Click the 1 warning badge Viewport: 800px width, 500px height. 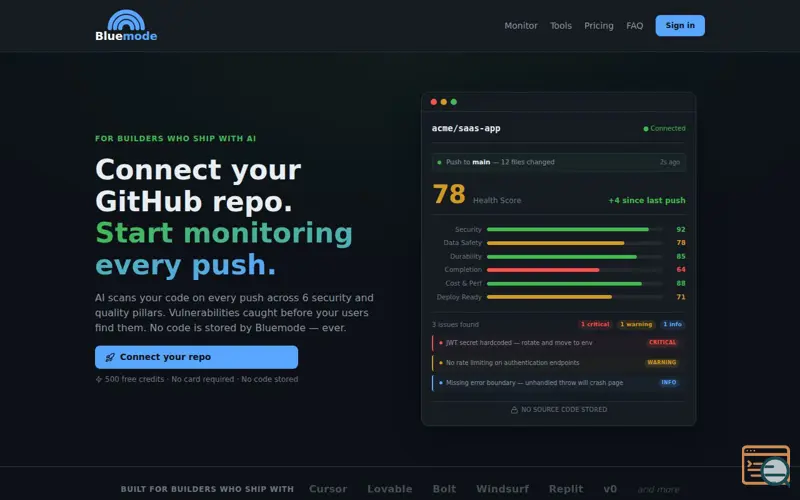pos(636,324)
